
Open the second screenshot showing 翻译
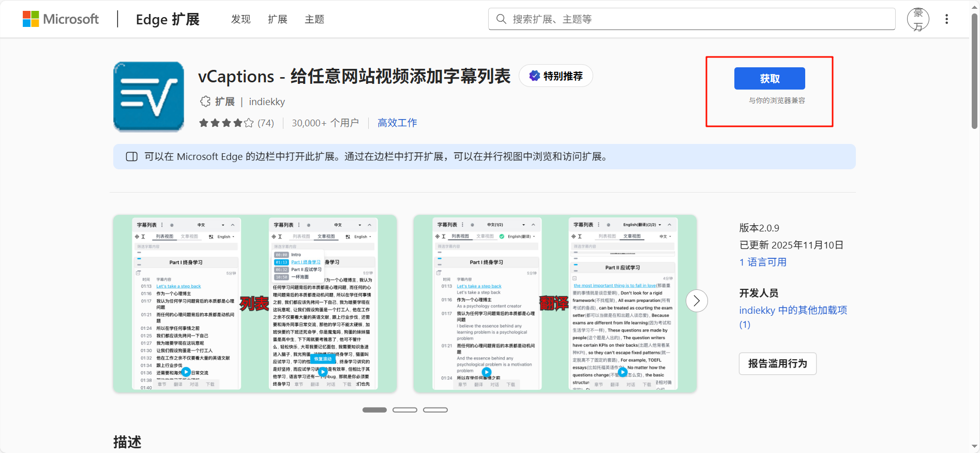click(x=555, y=303)
